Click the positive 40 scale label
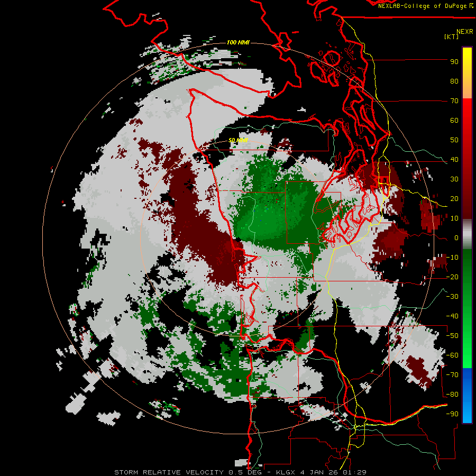 (454, 160)
